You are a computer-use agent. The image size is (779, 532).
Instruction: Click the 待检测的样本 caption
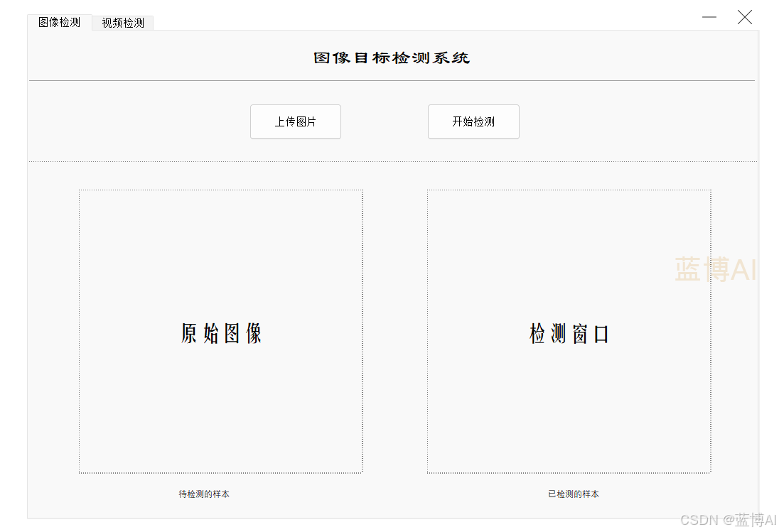tap(204, 494)
